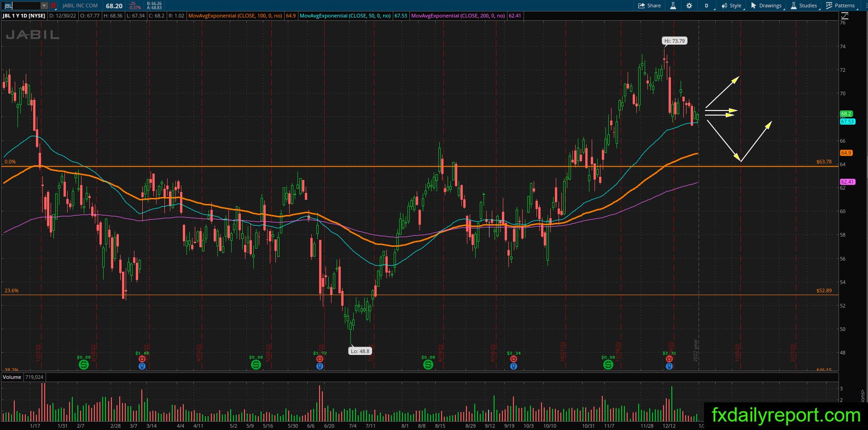Viewport: 868px width, 430px height.
Task: Click the JBL symbol input field
Action: [x=21, y=6]
